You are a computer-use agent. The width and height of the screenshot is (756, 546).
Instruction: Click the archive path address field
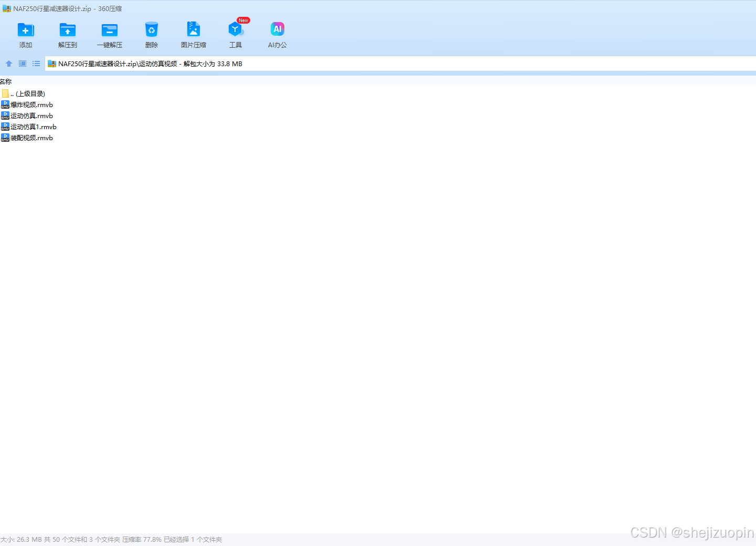[400, 64]
